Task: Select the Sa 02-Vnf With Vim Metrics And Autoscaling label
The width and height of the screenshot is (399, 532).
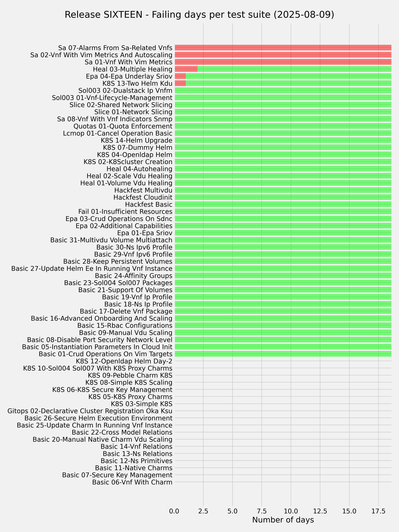Action: pyautogui.click(x=101, y=55)
